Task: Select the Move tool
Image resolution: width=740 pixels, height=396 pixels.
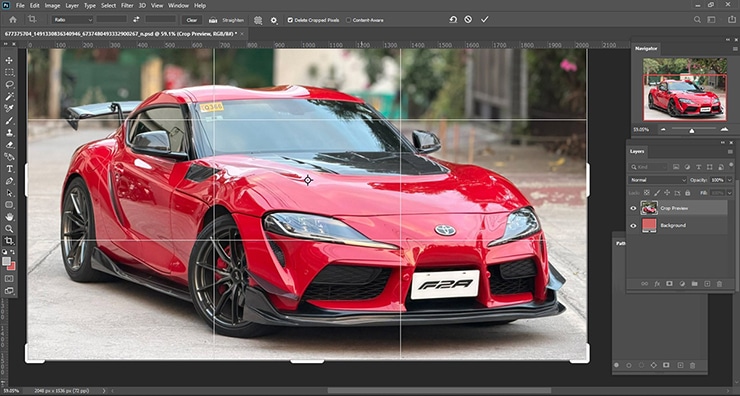Action: click(9, 60)
